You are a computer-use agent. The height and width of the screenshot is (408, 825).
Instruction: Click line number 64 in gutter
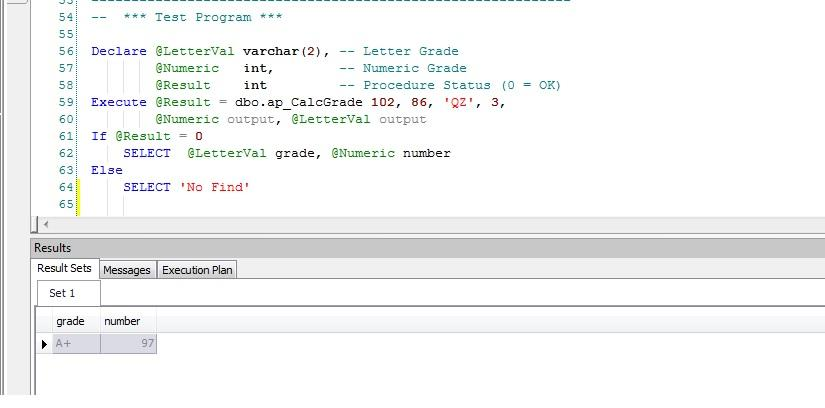point(66,187)
